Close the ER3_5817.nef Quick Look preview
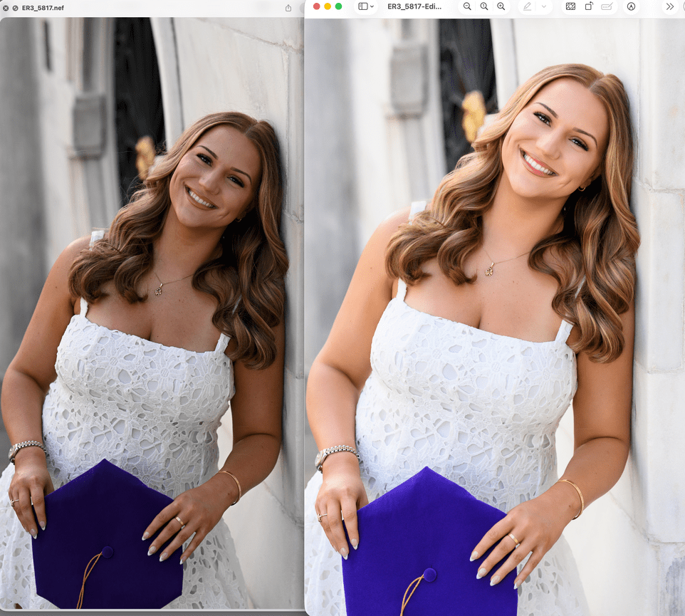 point(6,8)
